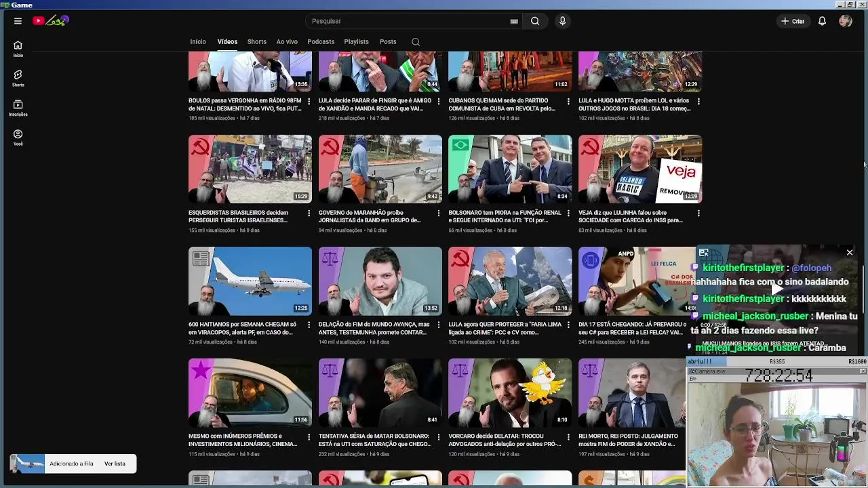
Task: Open options for GOVERNO do MARANHÃO video
Action: [x=439, y=213]
